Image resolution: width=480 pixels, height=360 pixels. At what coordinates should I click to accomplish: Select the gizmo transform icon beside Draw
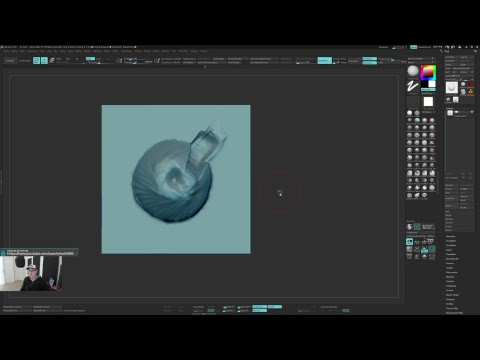tap(52, 60)
